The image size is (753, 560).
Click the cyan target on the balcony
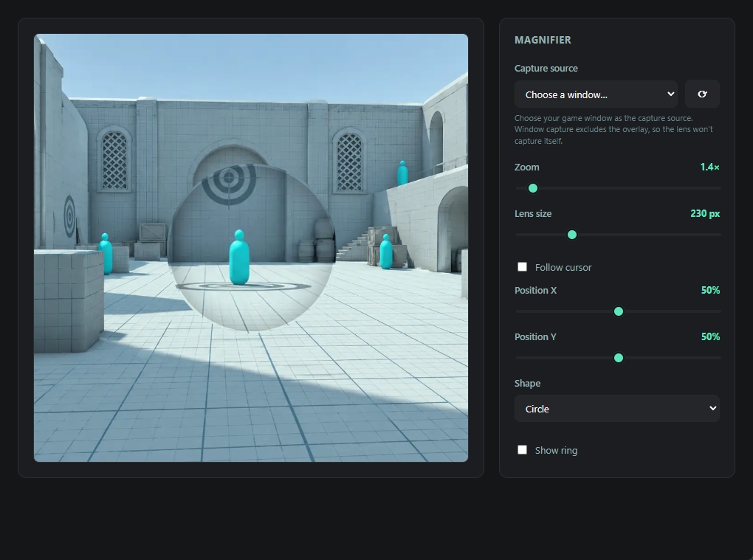[x=402, y=173]
